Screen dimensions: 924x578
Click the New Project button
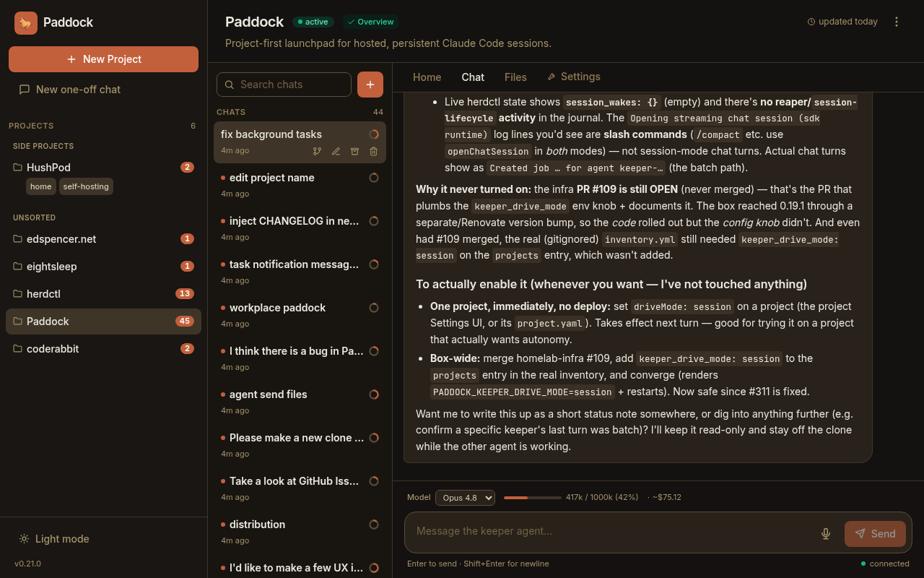[103, 59]
